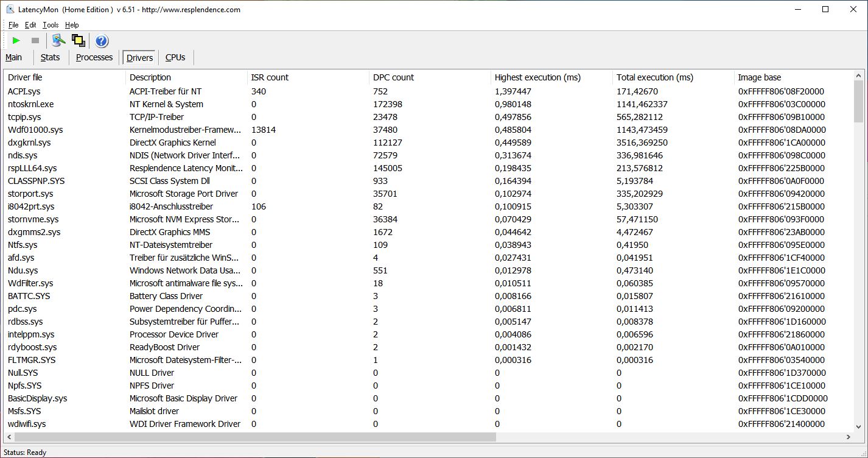Sort by Total execution (ms) column
The height and width of the screenshot is (458, 868).
pos(673,77)
